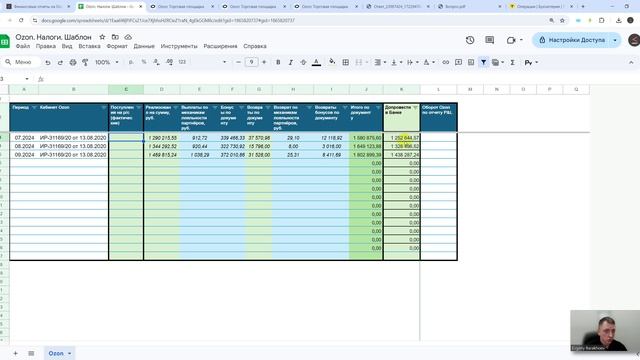Toggle the active filter funnel button

click(483, 62)
